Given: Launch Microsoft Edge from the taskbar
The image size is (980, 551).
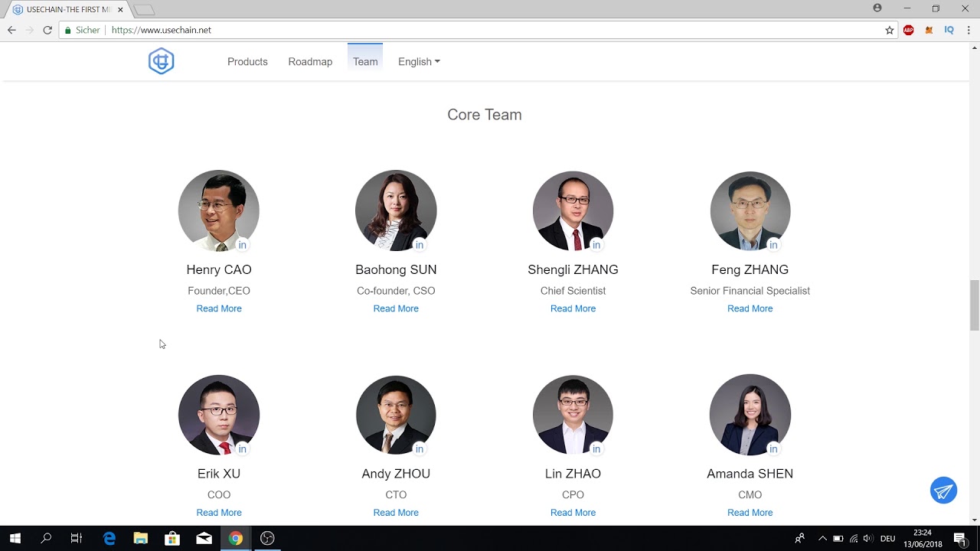Looking at the screenshot, I should point(109,538).
